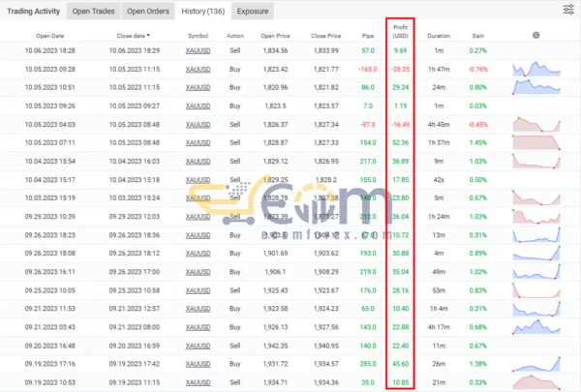Sort by Close Price column header

coord(326,36)
